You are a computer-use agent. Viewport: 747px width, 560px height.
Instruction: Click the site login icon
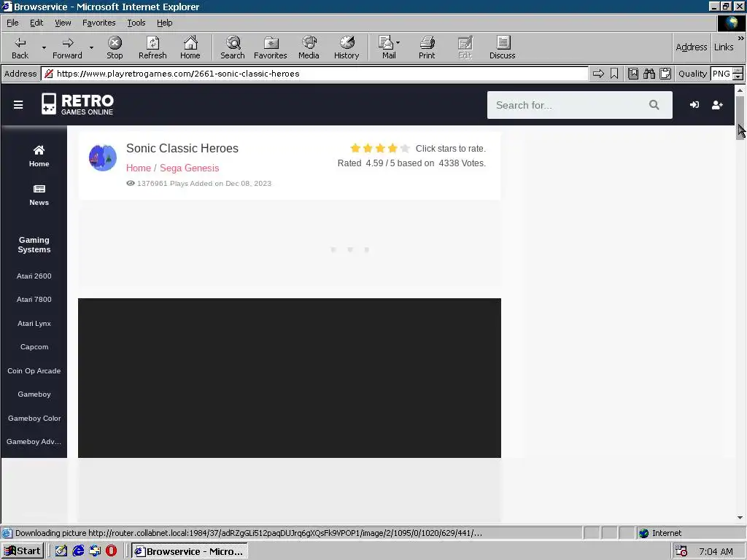(694, 105)
